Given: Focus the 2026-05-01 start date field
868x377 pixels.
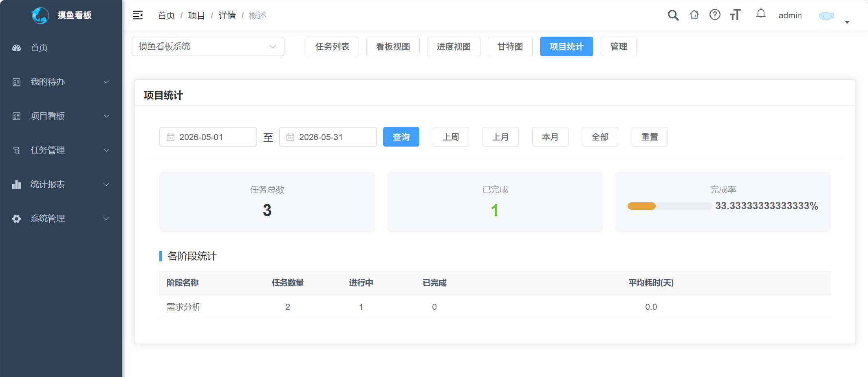Looking at the screenshot, I should point(208,137).
